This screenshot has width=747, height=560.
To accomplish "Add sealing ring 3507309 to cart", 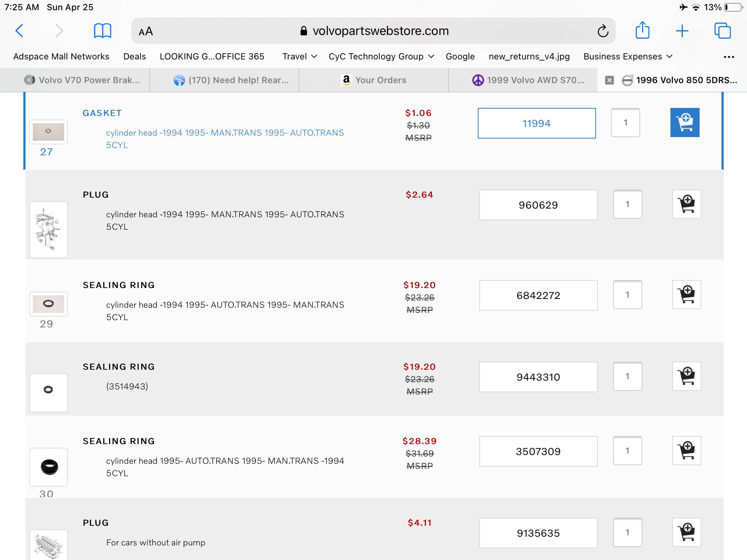I will (686, 451).
